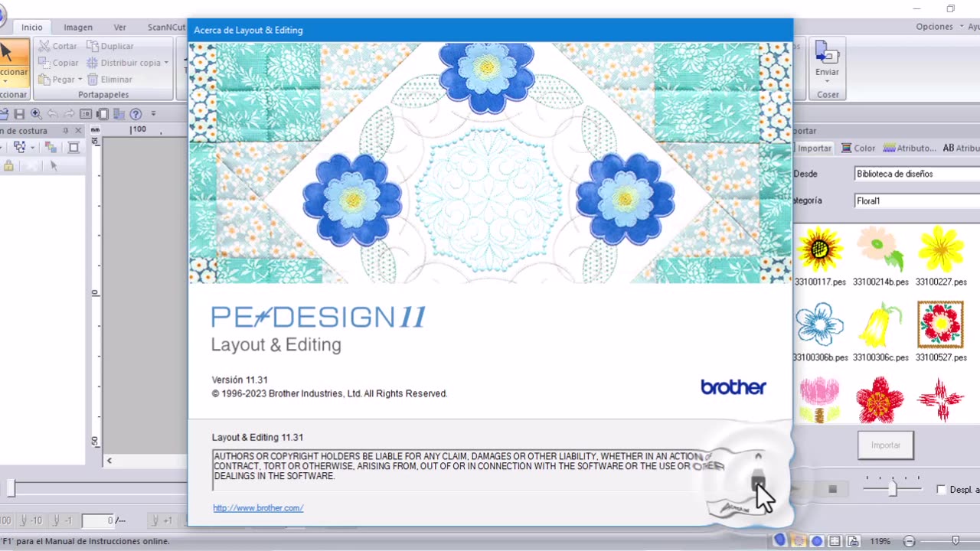Click the stitch position slider at bottom left

pos(11,489)
